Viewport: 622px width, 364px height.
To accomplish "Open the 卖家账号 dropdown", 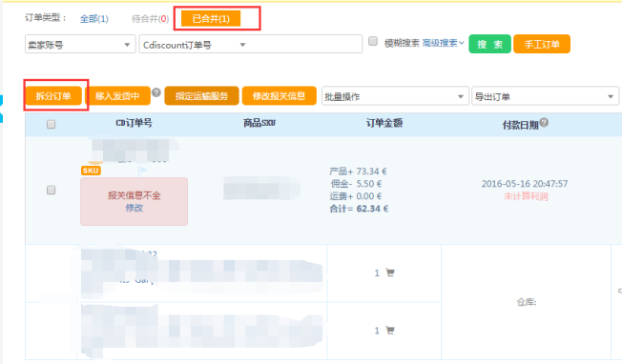I will pos(80,45).
